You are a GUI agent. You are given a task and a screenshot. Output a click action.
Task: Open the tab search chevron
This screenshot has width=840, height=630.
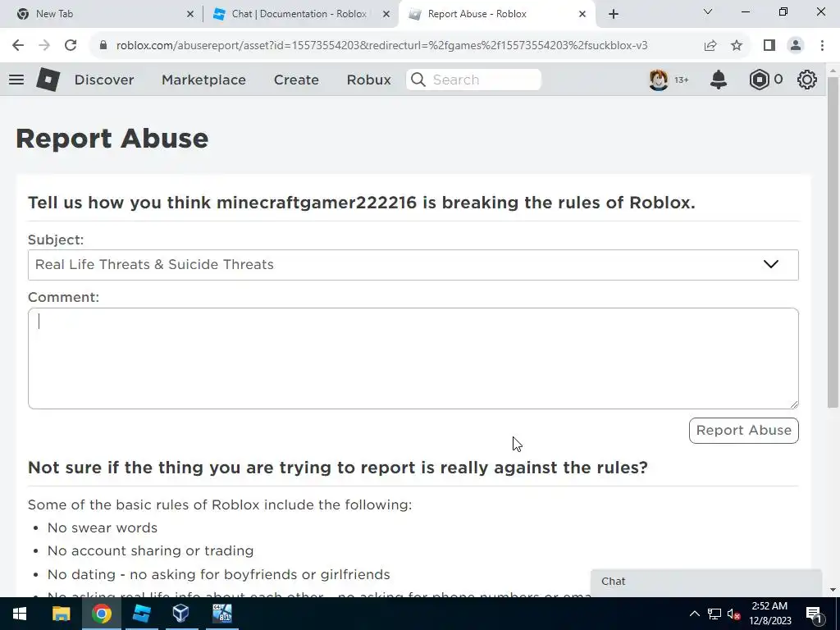click(707, 11)
